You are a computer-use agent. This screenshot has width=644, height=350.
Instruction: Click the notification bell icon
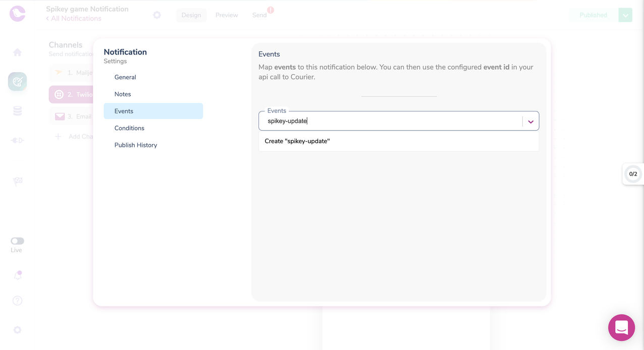click(17, 275)
